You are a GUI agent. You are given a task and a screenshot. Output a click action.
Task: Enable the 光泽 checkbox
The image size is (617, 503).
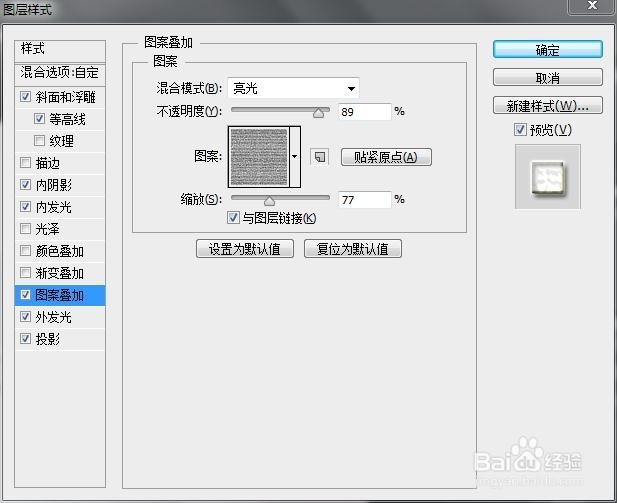[26, 229]
